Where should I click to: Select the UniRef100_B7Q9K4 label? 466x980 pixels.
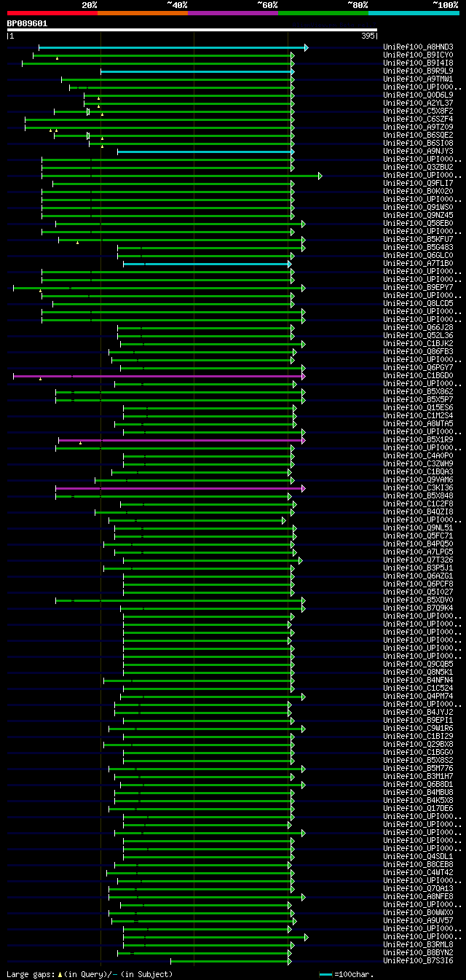418,608
